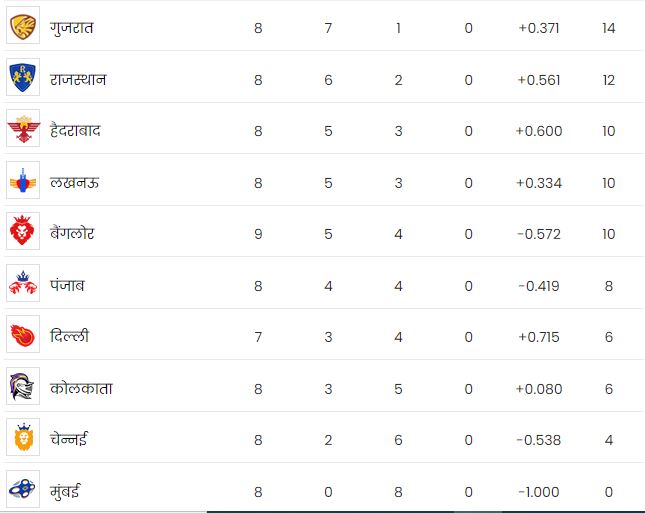The image size is (645, 513).
Task: Click the Lucknow team logo
Action: (x=23, y=180)
